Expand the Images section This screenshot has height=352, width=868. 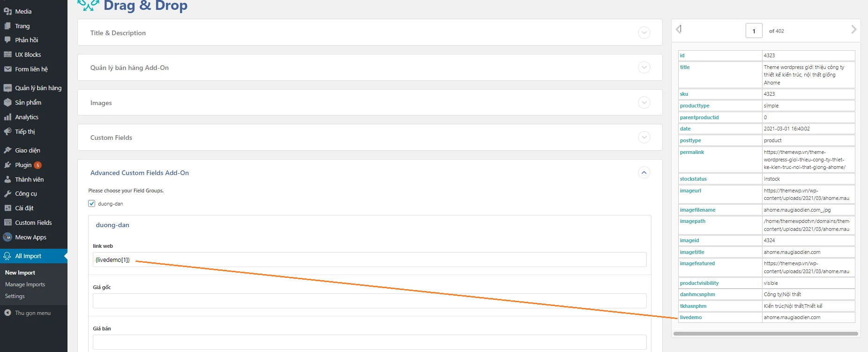tap(644, 103)
